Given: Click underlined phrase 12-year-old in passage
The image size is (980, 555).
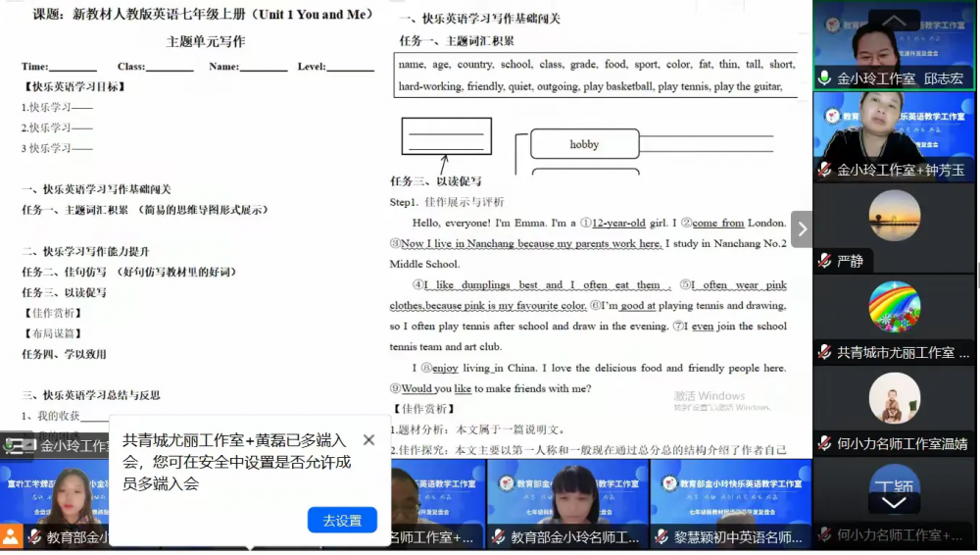Looking at the screenshot, I should [x=618, y=223].
